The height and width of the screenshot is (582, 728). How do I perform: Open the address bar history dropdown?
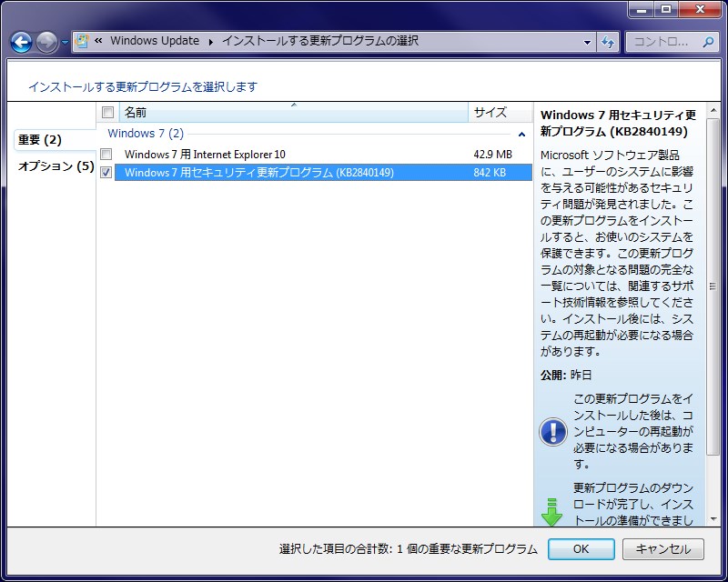point(587,42)
